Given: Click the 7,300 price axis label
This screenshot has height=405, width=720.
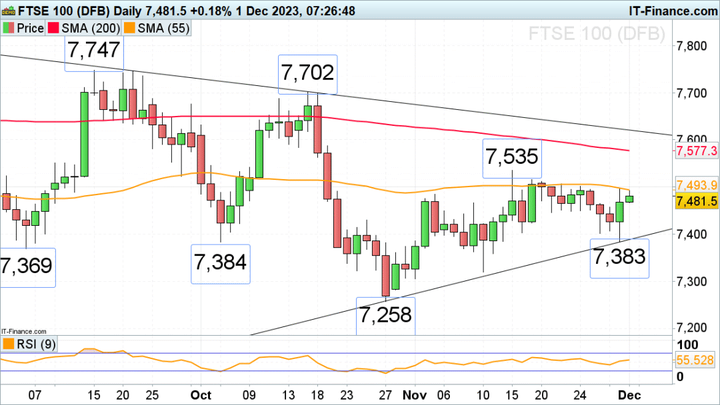Looking at the screenshot, I should 691,281.
